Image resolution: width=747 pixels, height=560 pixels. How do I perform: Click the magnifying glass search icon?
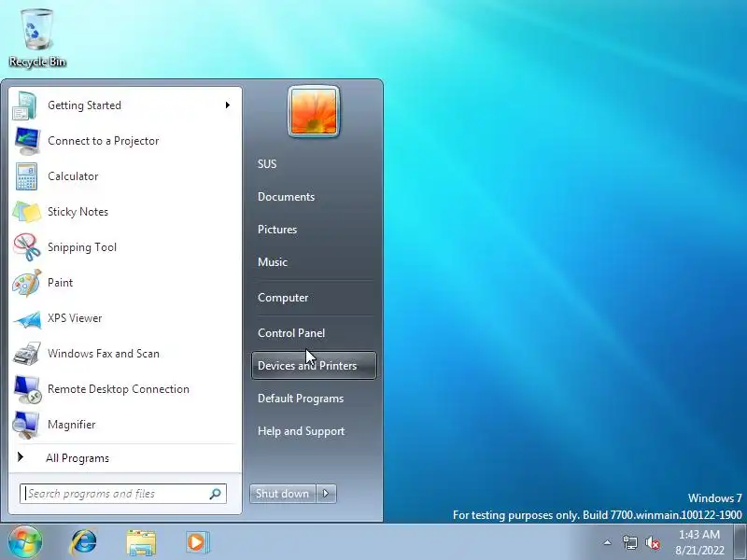click(x=216, y=494)
